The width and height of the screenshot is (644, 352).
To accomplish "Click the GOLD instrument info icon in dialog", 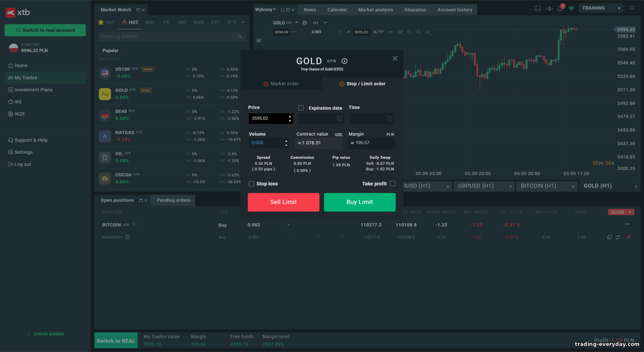I will 344,61.
